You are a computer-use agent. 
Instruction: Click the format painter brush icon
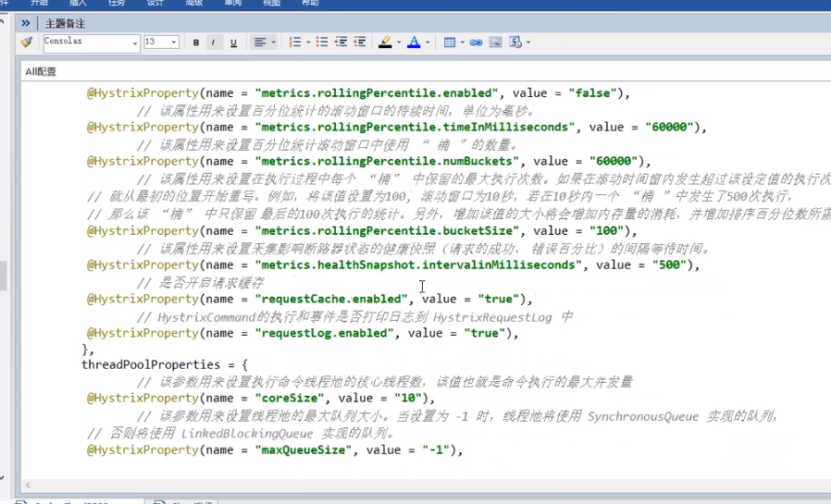pos(27,42)
